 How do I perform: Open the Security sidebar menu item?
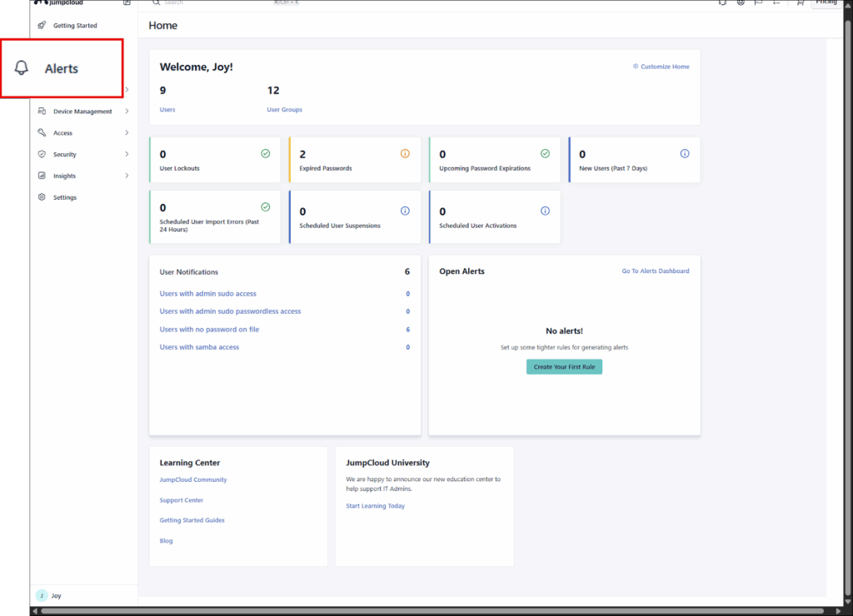click(x=65, y=155)
